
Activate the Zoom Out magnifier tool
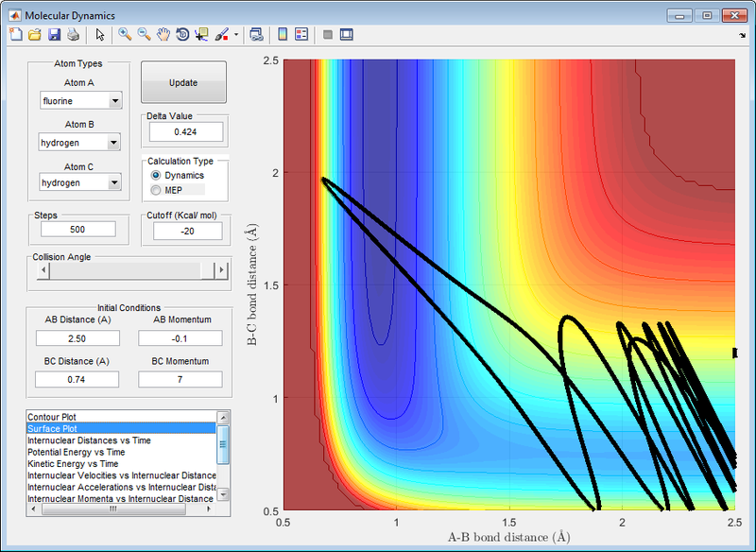point(144,34)
